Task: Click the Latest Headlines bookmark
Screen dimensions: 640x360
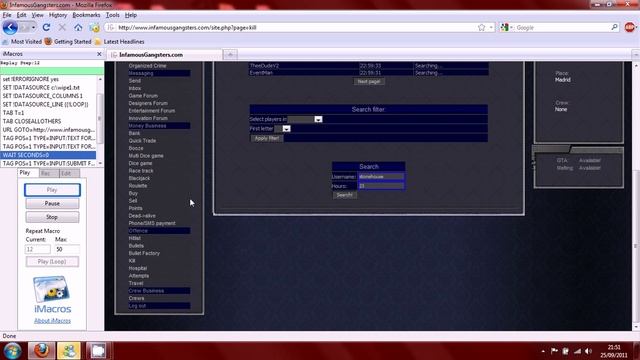Action: click(119, 42)
